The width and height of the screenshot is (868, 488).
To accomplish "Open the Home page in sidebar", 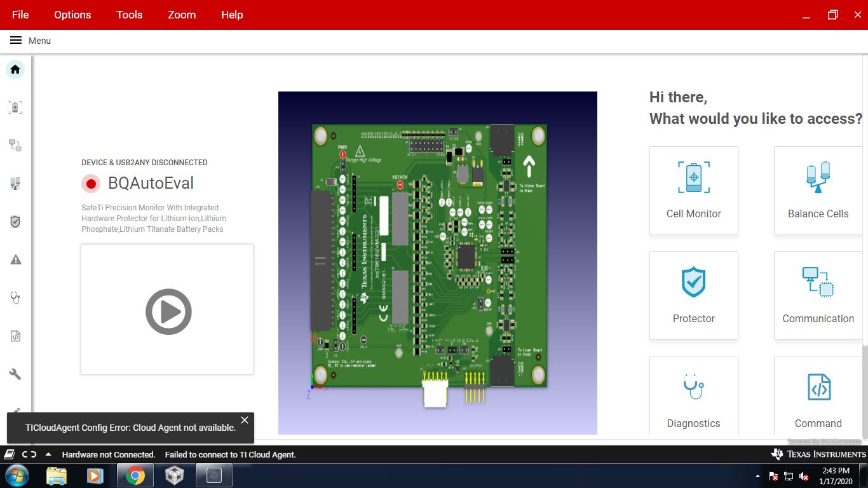I will pos(15,69).
